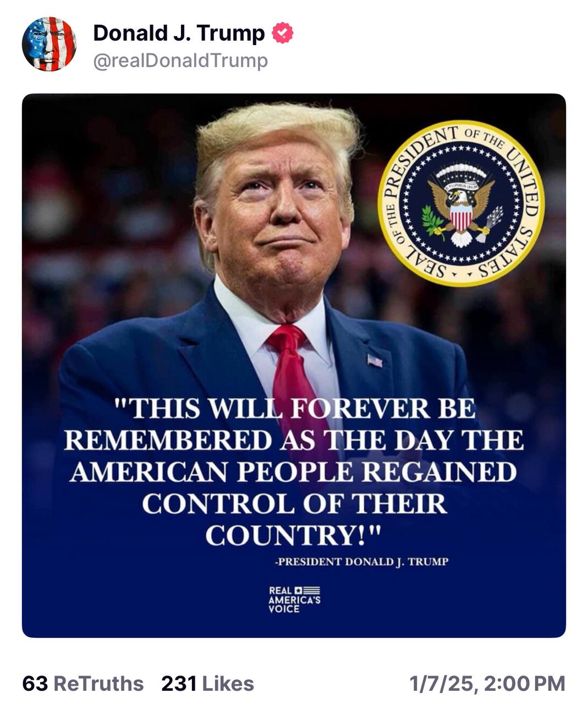Open the @realDonaldTrump handle
This screenshot has width=588, height=704.
tap(180, 61)
